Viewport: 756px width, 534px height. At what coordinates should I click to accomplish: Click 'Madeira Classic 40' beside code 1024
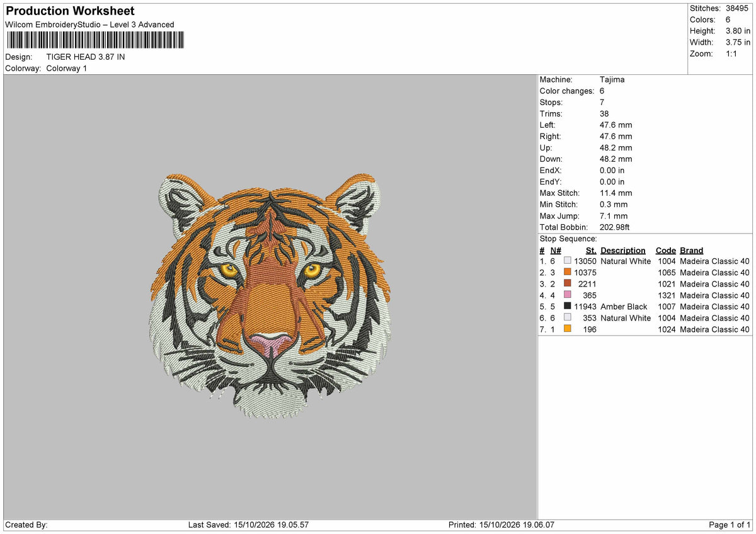coord(715,329)
